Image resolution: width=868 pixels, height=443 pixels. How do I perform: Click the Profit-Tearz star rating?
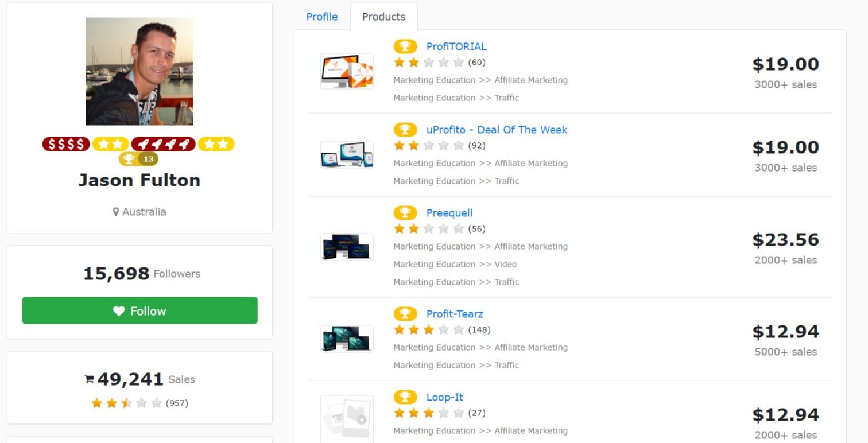(x=429, y=330)
